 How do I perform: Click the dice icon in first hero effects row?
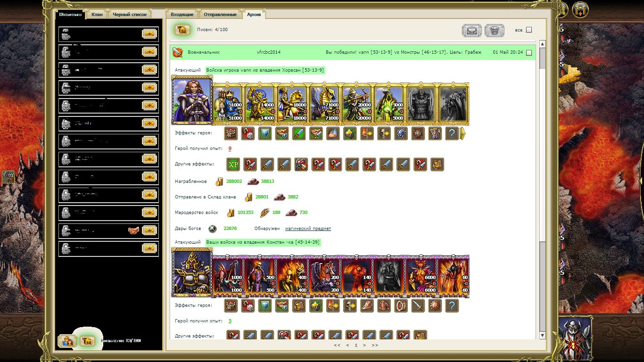[248, 134]
